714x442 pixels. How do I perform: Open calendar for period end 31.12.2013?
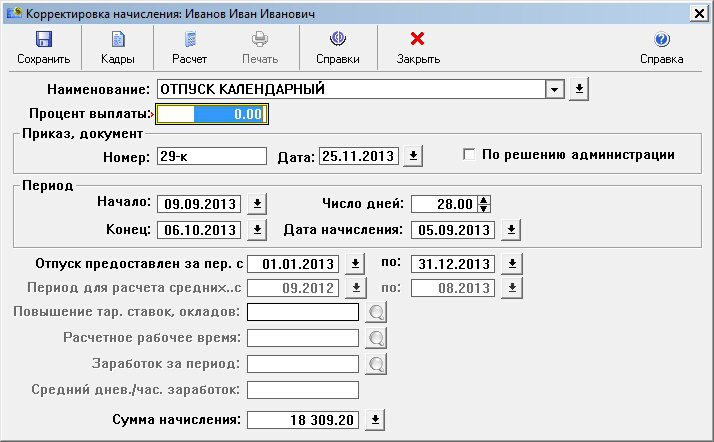pyautogui.click(x=510, y=264)
